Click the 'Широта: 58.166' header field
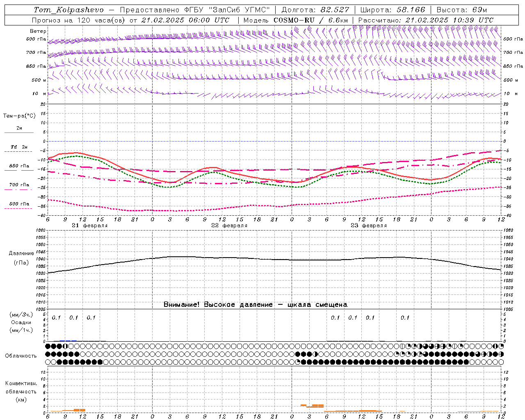The height and width of the screenshot is (420, 525). [x=393, y=10]
